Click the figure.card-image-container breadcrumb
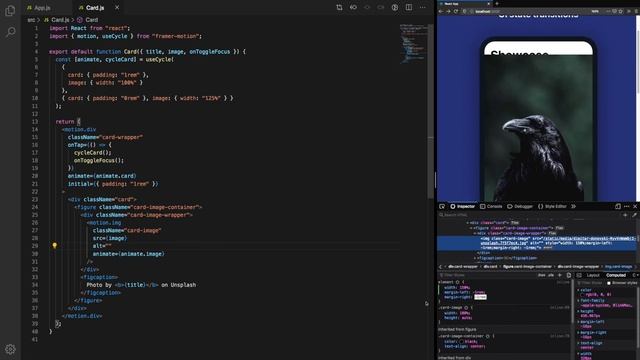Viewport: 640px width, 360px height. 527,267
